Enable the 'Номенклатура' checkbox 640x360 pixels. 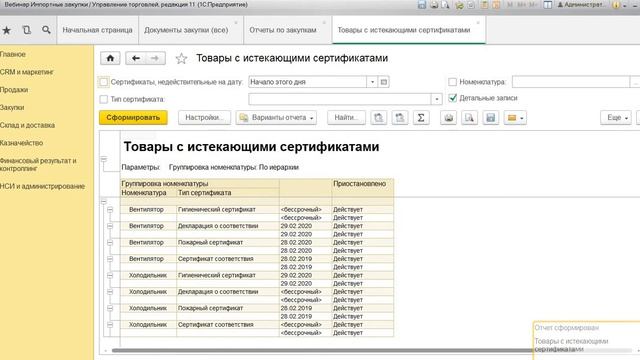point(452,82)
